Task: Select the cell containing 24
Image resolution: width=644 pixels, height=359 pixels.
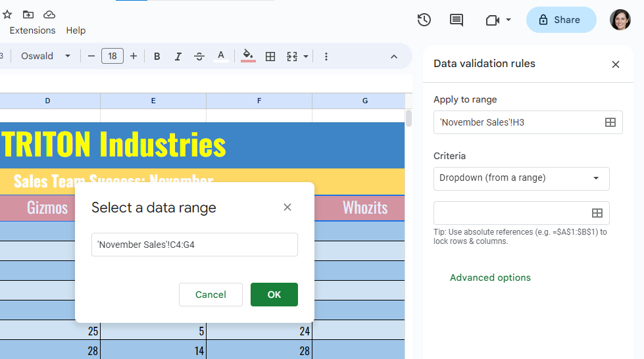Action: tap(259, 331)
